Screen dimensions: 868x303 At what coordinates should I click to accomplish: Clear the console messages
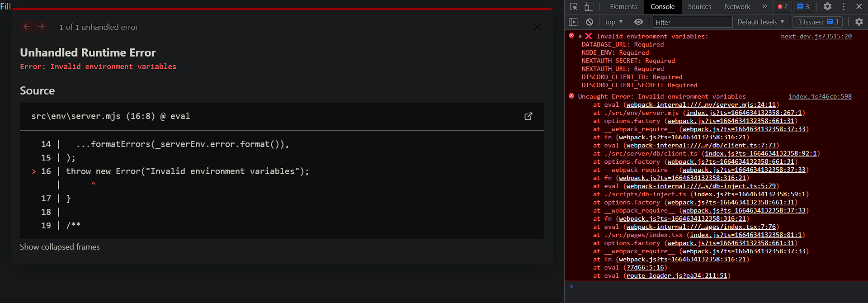click(x=589, y=22)
